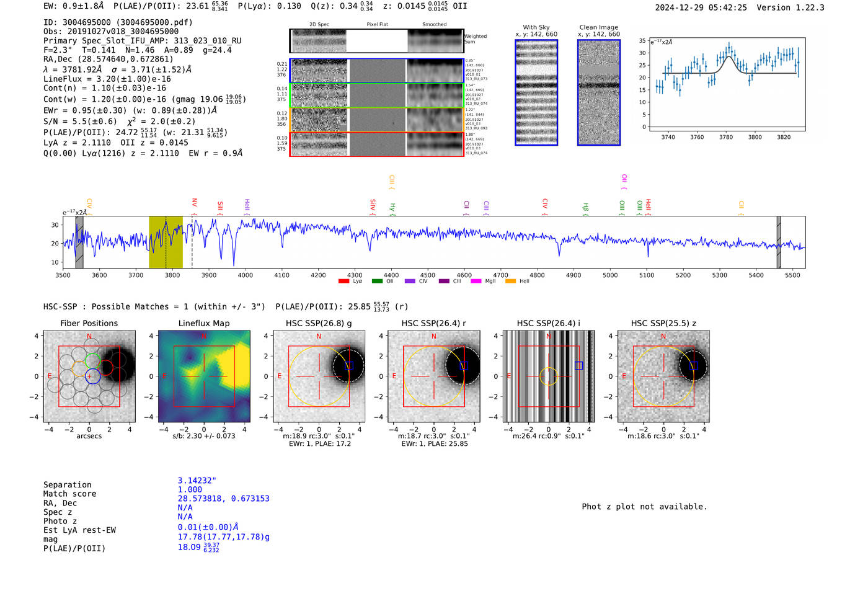Click the orange-framed Pixel Flat cutout
This screenshot has width=868, height=591.
pyautogui.click(x=377, y=120)
